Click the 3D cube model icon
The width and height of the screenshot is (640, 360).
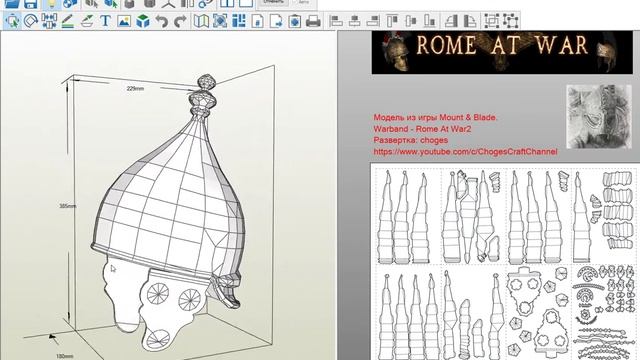tap(143, 21)
